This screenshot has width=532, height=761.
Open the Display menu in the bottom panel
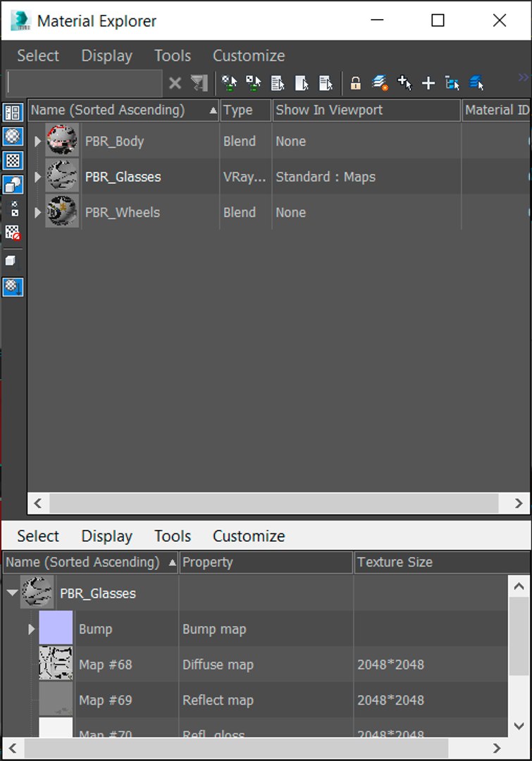(107, 536)
